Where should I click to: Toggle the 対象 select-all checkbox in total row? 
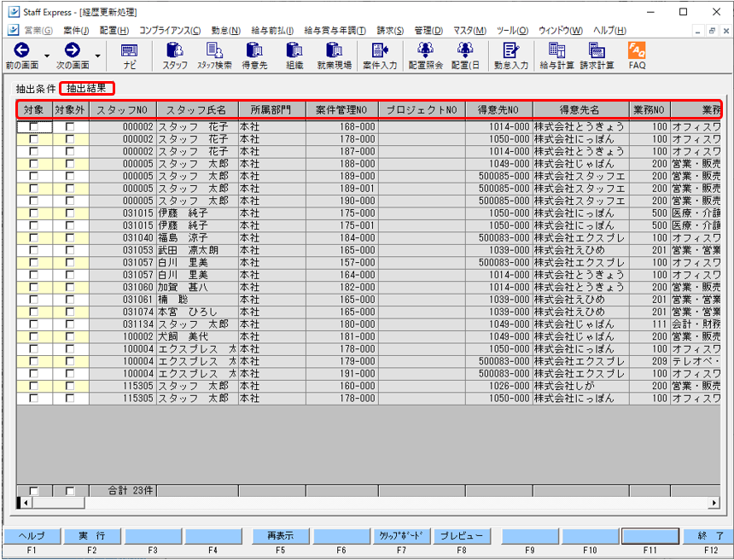(x=33, y=491)
